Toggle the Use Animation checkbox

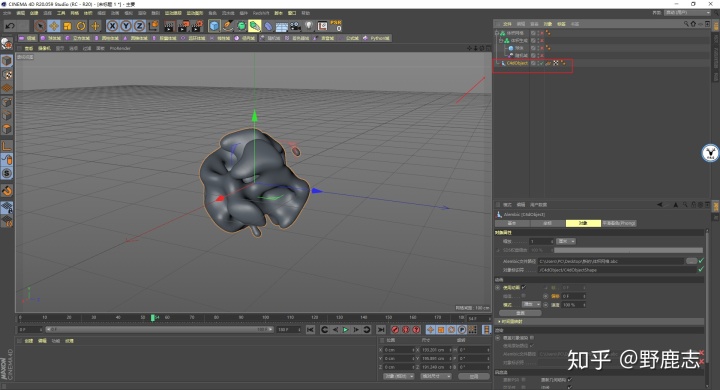point(523,288)
